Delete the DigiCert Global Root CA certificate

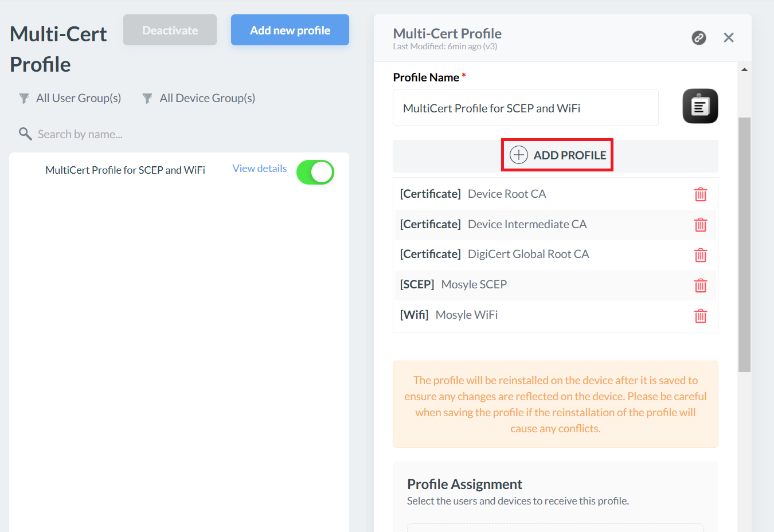coord(701,255)
